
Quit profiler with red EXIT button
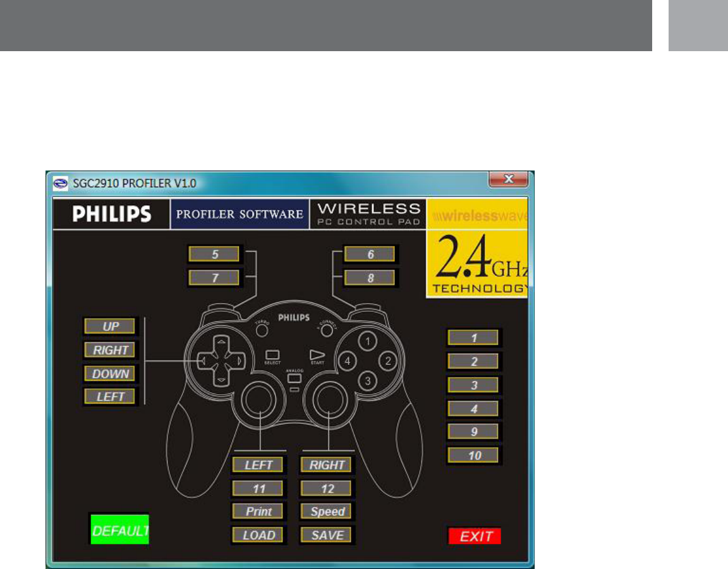[x=475, y=536]
